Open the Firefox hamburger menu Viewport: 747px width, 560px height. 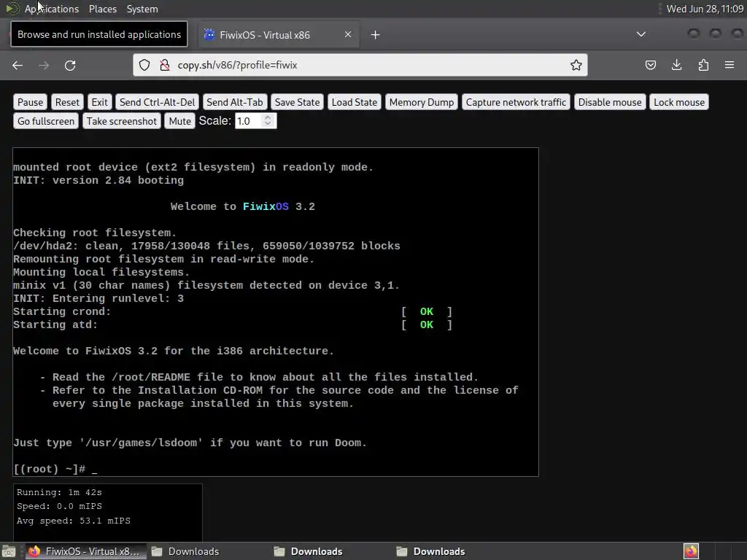729,65
